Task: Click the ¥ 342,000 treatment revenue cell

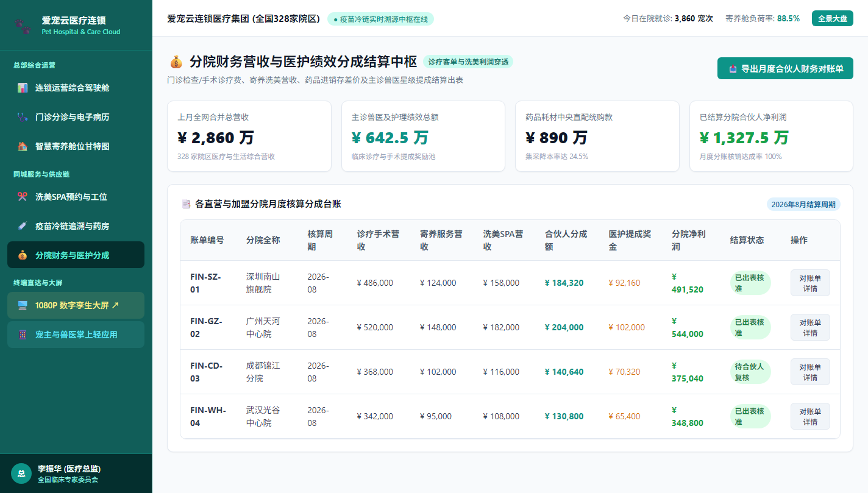Action: (375, 416)
